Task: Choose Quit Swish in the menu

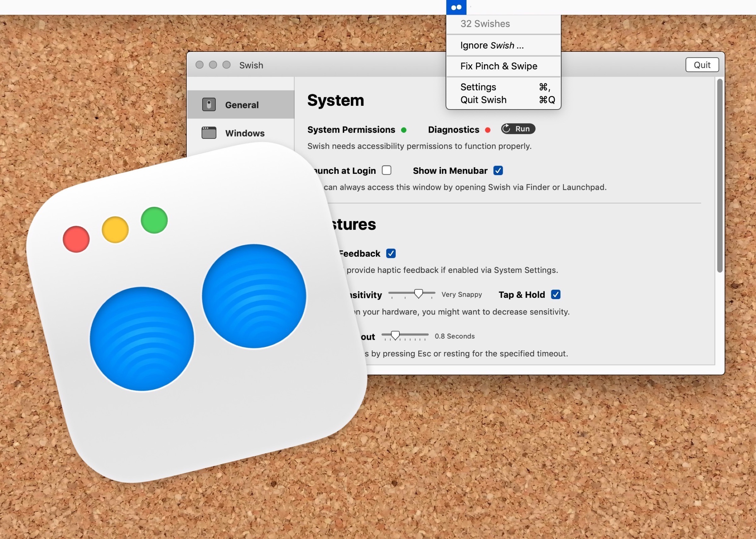Action: 484,100
